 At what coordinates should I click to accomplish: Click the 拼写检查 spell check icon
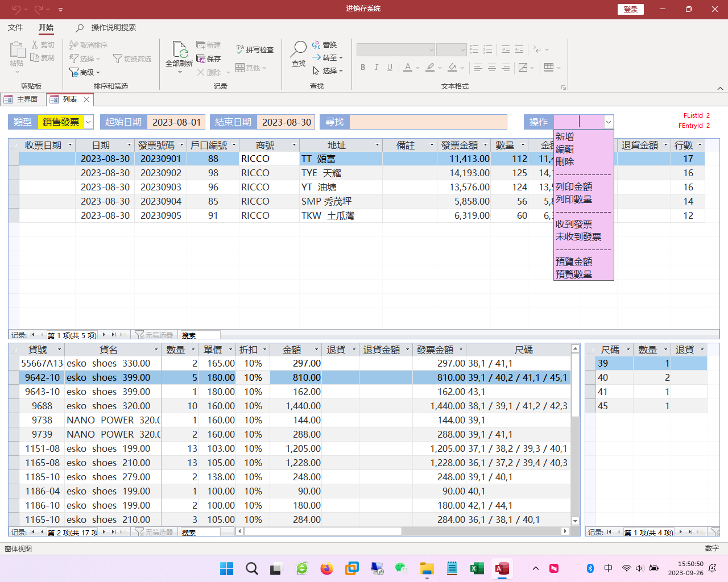point(240,49)
